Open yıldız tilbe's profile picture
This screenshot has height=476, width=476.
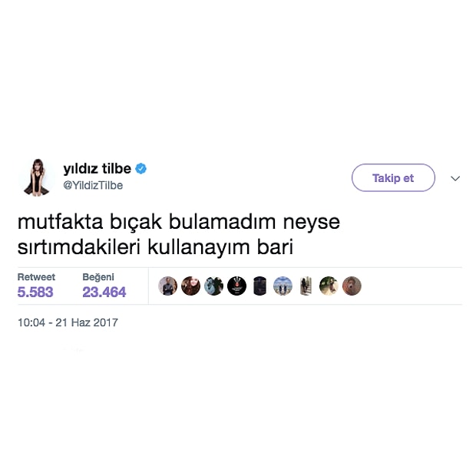pyautogui.click(x=36, y=178)
